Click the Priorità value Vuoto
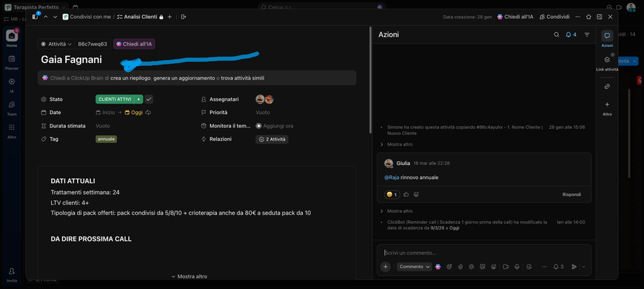The width and height of the screenshot is (644, 289). (263, 113)
